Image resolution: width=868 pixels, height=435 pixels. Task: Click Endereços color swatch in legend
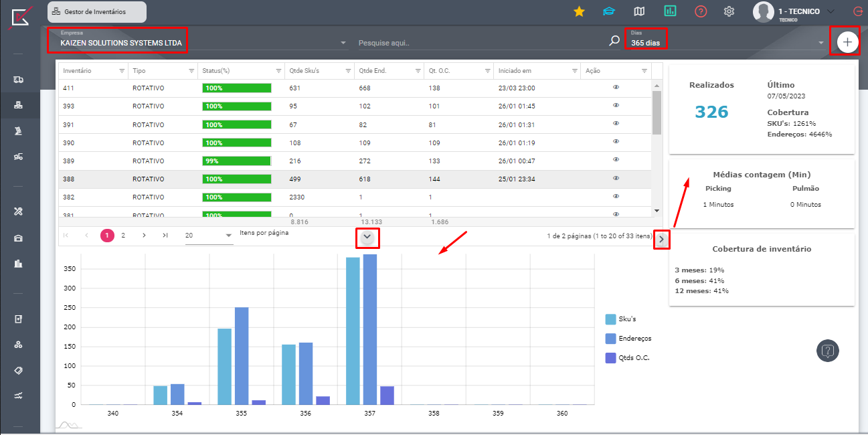tap(610, 339)
